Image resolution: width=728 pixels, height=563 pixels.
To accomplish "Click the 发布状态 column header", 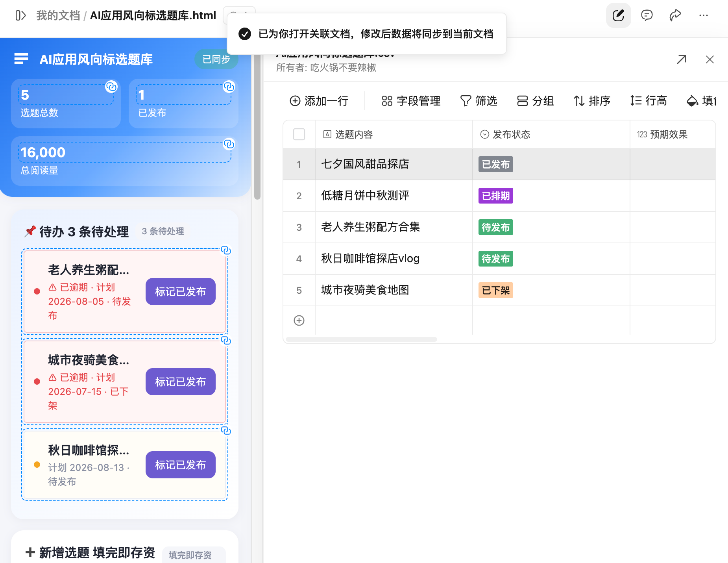I will (551, 135).
